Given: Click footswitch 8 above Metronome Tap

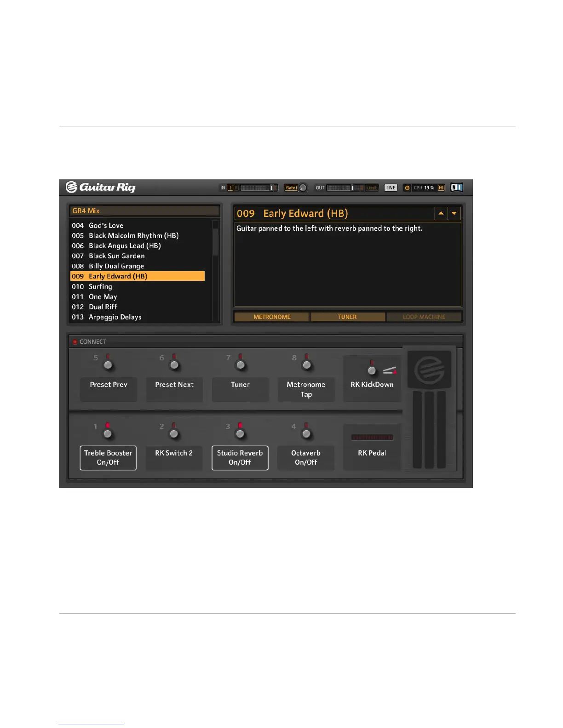Looking at the screenshot, I should [x=307, y=365].
